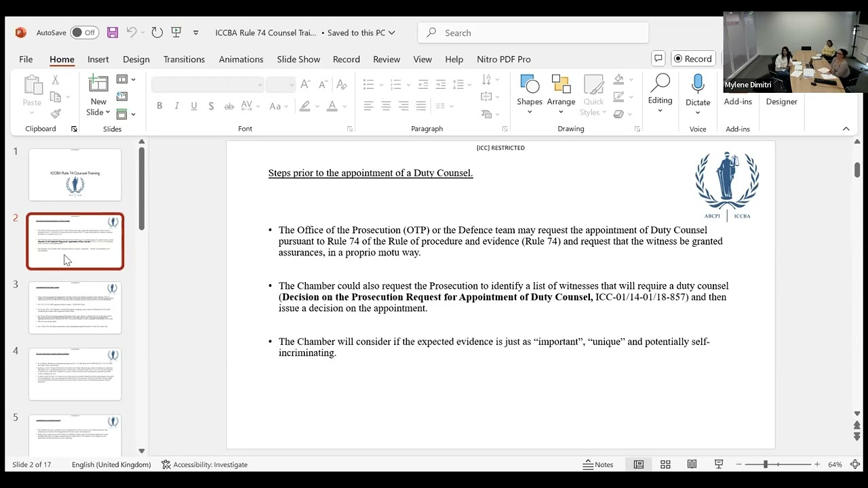Screen dimensions: 868x488
Task: Click the Add-ins button
Action: point(738,102)
